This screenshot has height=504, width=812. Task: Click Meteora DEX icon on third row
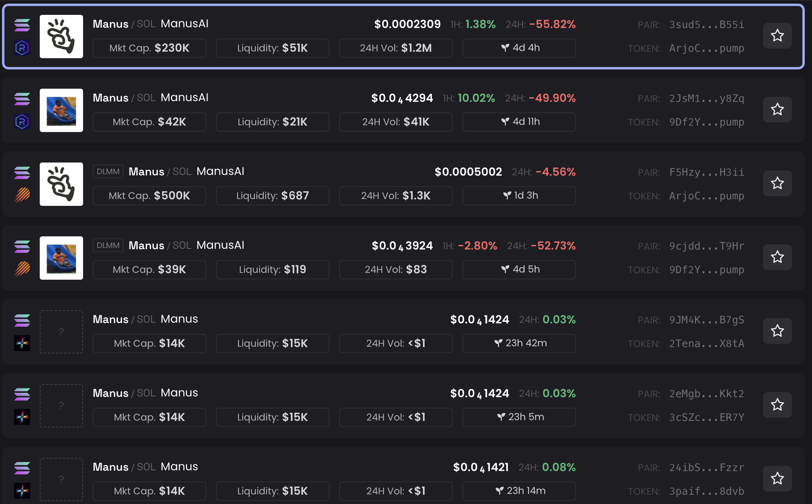22,195
